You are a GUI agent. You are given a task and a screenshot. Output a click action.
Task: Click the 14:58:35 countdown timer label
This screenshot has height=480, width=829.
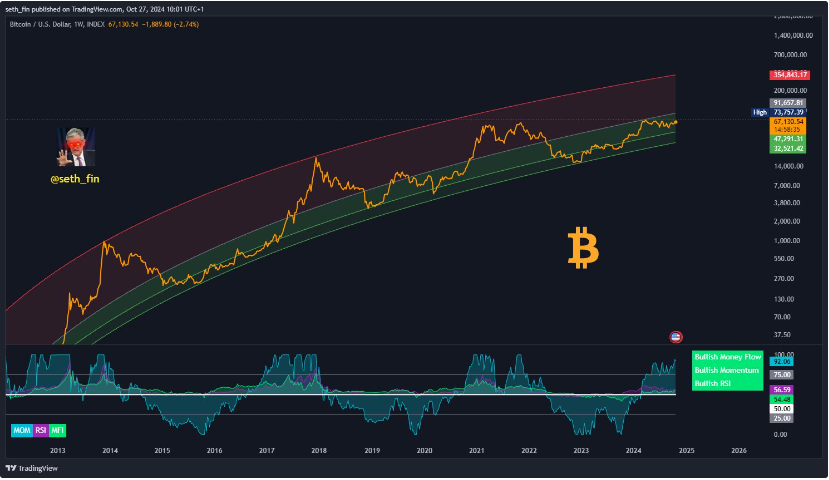click(788, 130)
